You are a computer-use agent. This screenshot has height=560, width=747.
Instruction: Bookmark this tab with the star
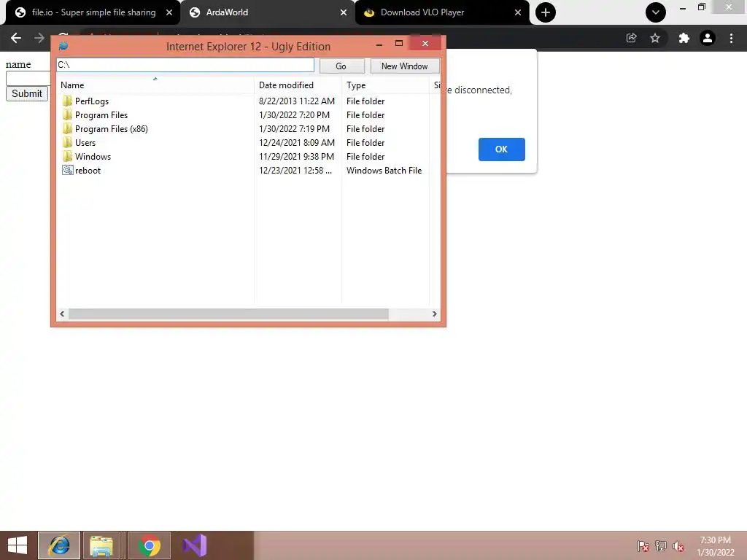pos(655,38)
